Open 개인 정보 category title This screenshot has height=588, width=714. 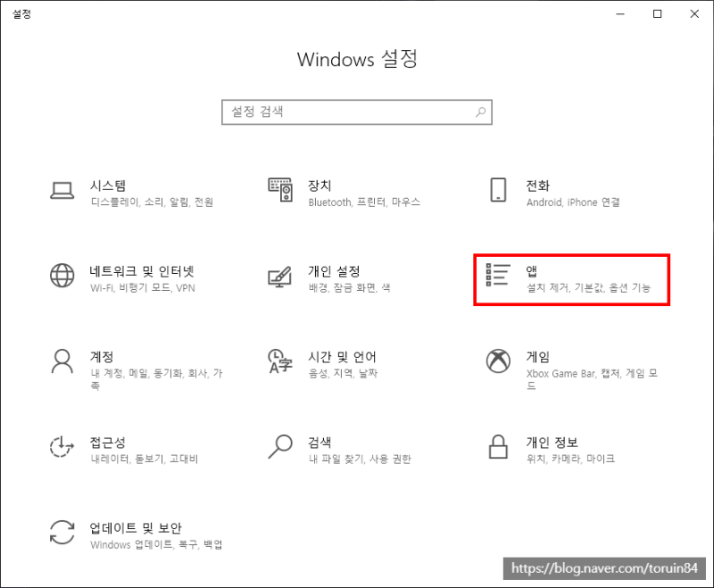(552, 443)
